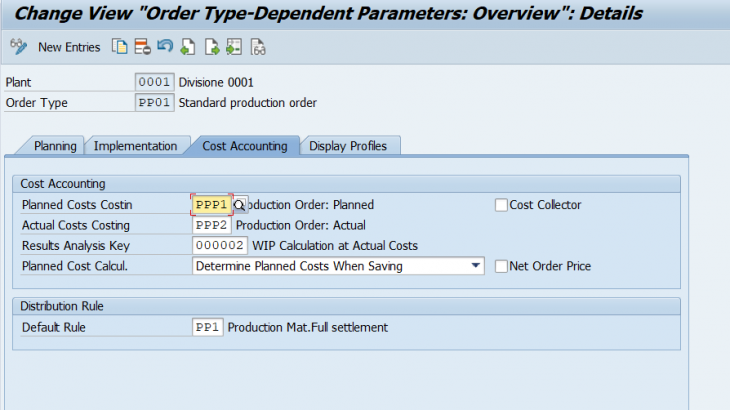Click the Undo Change arrow icon
Viewport: 730px width, 410px height.
[x=165, y=47]
